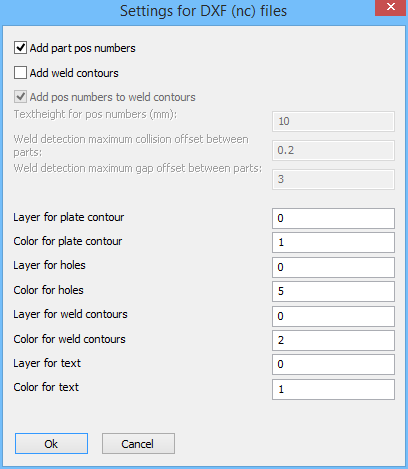This screenshot has height=469, width=408.
Task: Dismiss dialog with Cancel button
Action: click(138, 444)
